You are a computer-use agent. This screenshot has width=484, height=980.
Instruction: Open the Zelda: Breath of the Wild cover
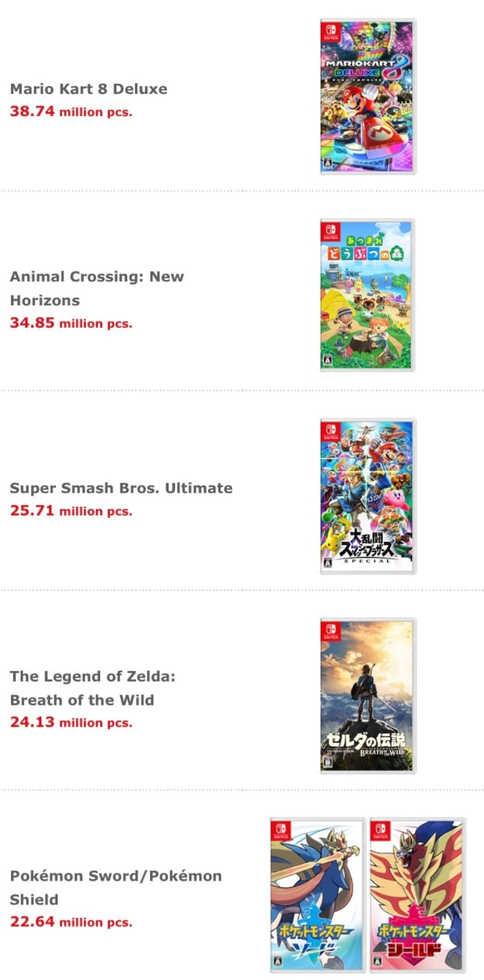tap(368, 695)
